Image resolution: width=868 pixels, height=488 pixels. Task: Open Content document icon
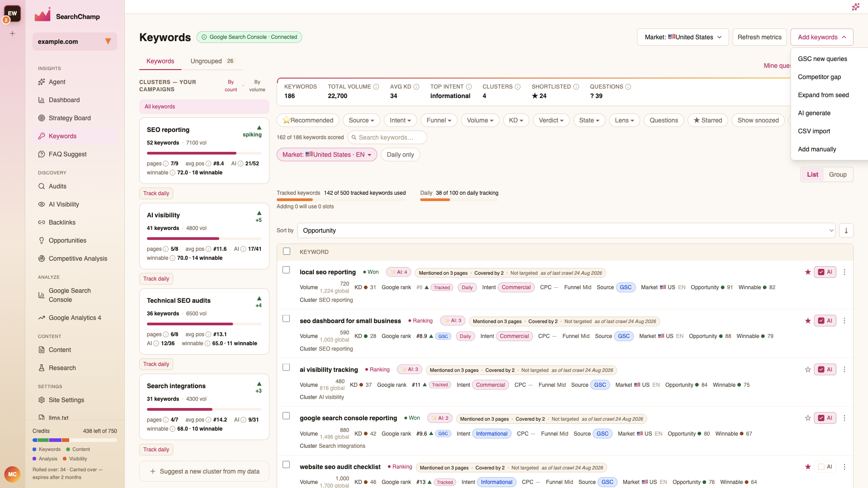coord(42,350)
